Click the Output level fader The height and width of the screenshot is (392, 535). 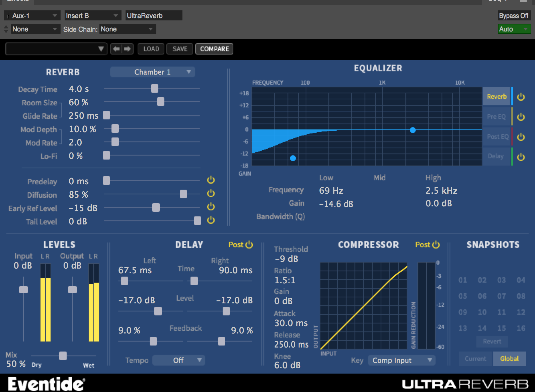(72, 290)
